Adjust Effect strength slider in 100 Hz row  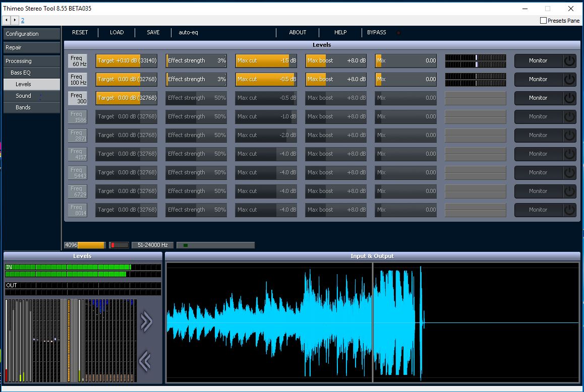point(196,79)
